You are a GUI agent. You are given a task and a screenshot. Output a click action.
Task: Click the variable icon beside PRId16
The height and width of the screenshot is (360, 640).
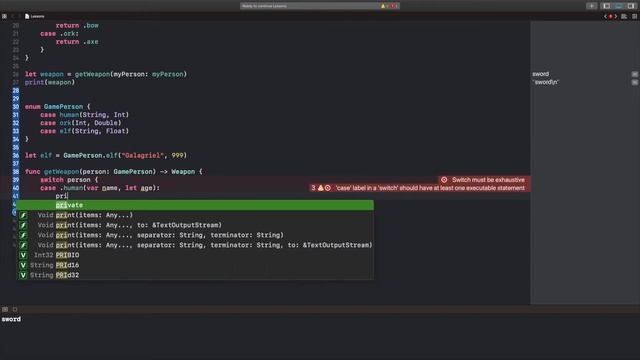click(23, 265)
